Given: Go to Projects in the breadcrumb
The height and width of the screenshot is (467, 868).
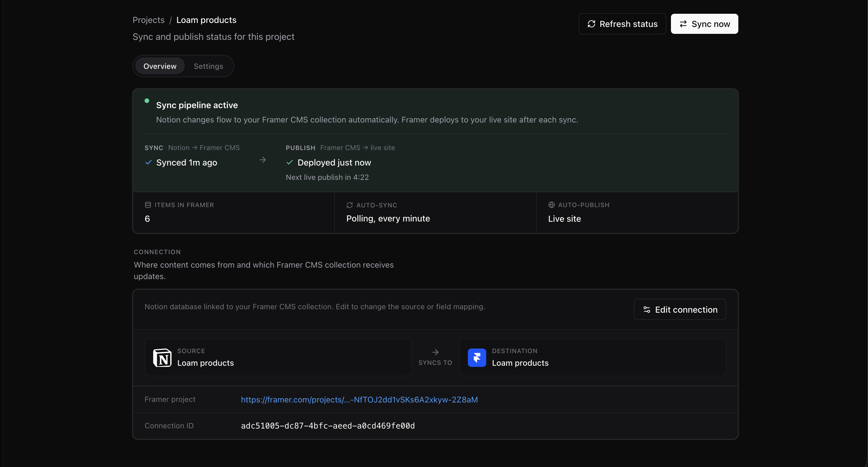Looking at the screenshot, I should pyautogui.click(x=149, y=20).
